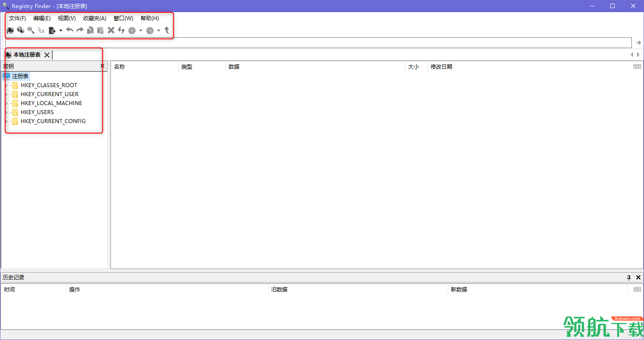The image size is (644, 340).
Task: Click into the registry address bar
Action: click(318, 43)
